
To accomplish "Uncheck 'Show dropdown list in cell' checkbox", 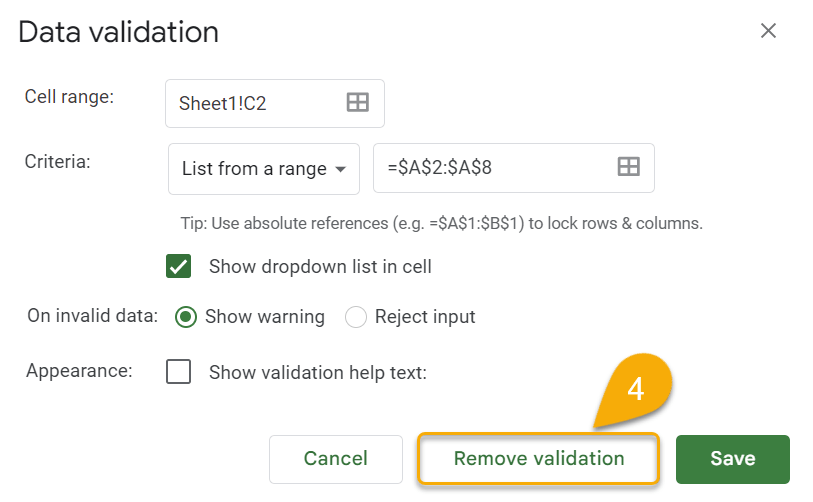I will 178,266.
